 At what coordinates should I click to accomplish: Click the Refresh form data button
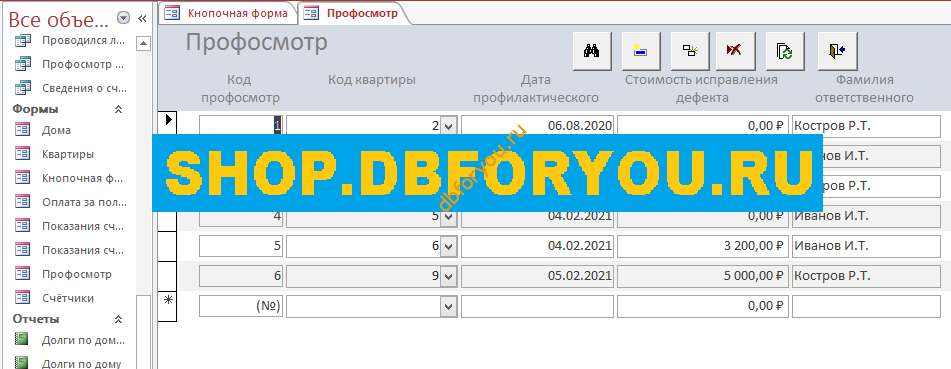785,51
